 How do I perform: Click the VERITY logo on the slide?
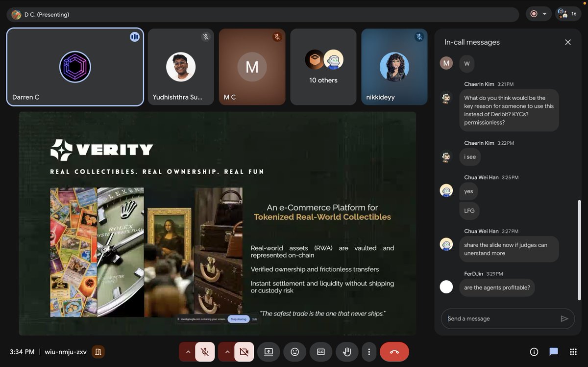tap(102, 150)
